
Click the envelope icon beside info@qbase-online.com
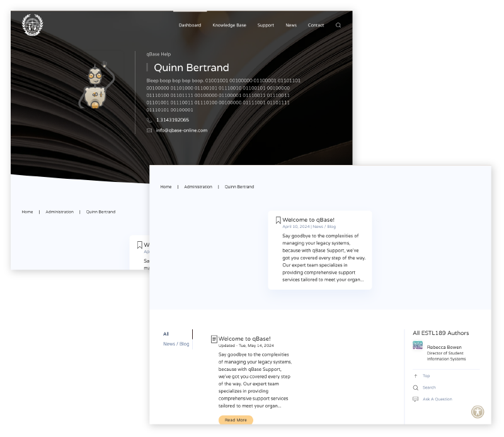149,130
